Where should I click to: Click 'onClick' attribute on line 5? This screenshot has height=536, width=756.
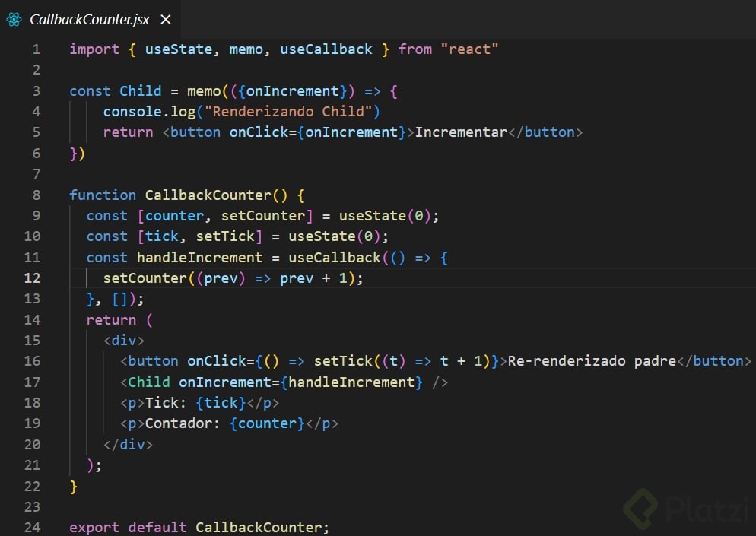click(259, 132)
